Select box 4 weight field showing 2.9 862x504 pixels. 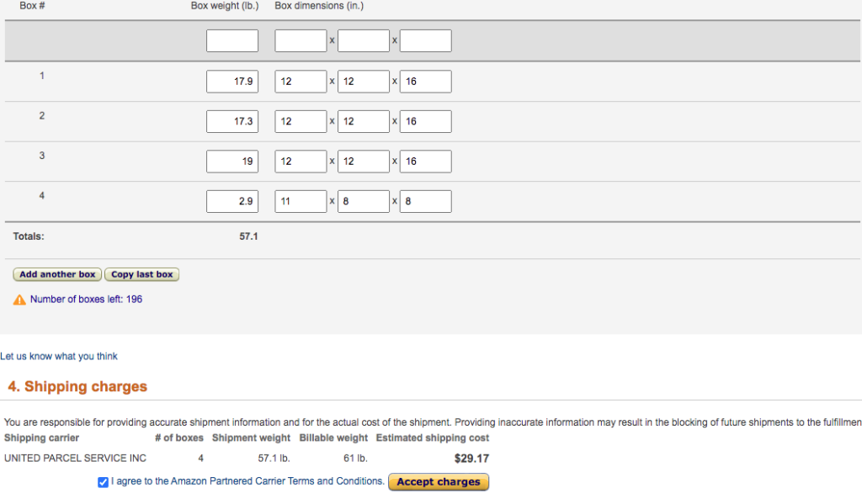point(232,201)
